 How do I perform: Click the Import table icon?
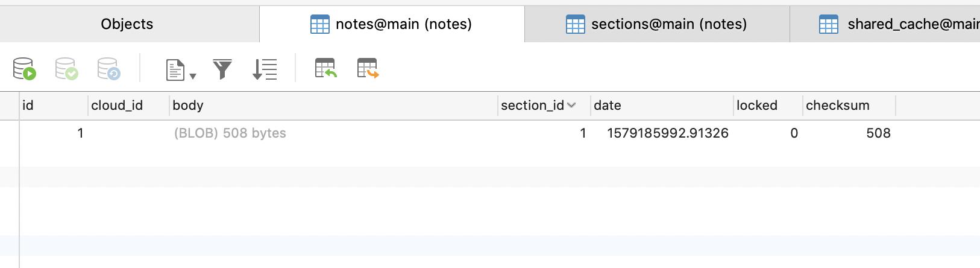tap(325, 68)
